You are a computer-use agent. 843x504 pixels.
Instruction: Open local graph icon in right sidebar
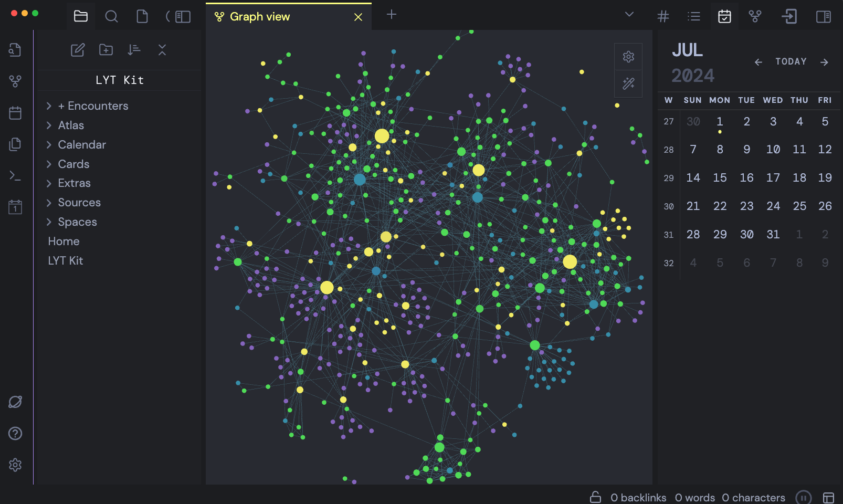pyautogui.click(x=755, y=16)
